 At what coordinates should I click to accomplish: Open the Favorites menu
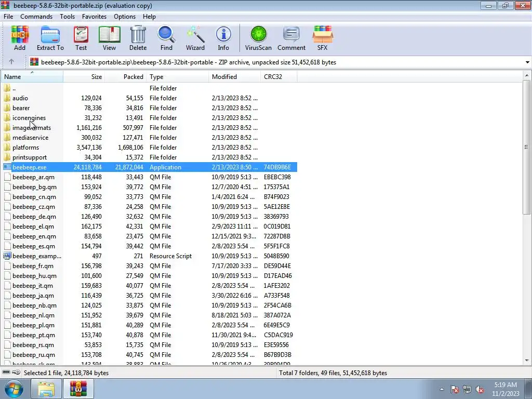pos(94,17)
